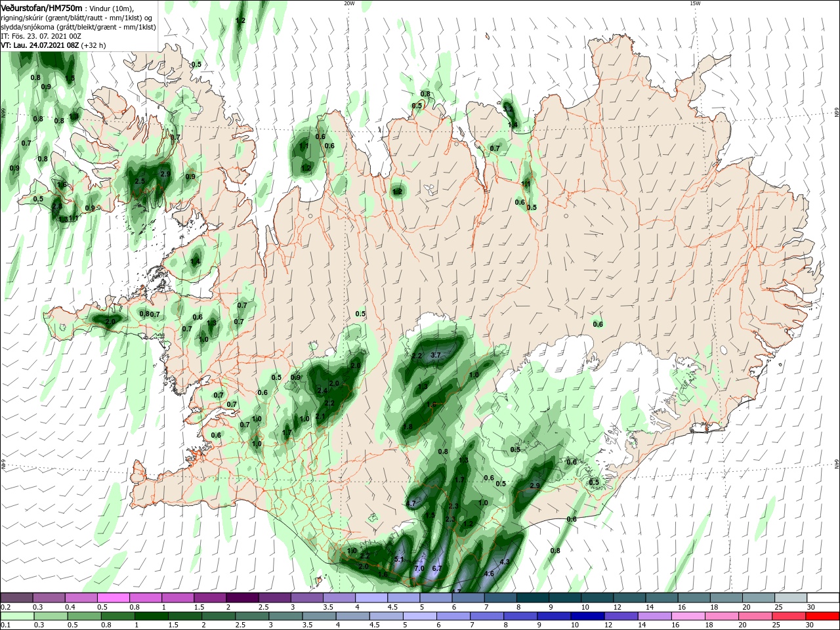Select lower rain scale swatch between 3 and 3.5
This screenshot has height=630, width=840.
pyautogui.click(x=285, y=616)
